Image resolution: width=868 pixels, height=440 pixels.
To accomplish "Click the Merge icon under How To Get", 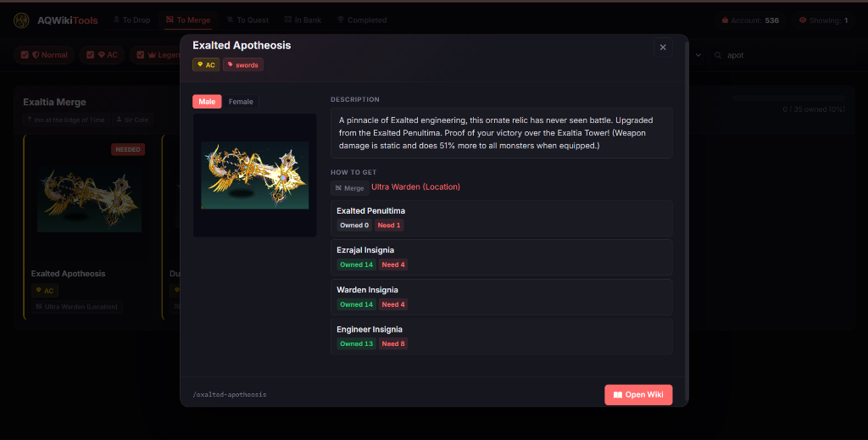I will point(338,187).
